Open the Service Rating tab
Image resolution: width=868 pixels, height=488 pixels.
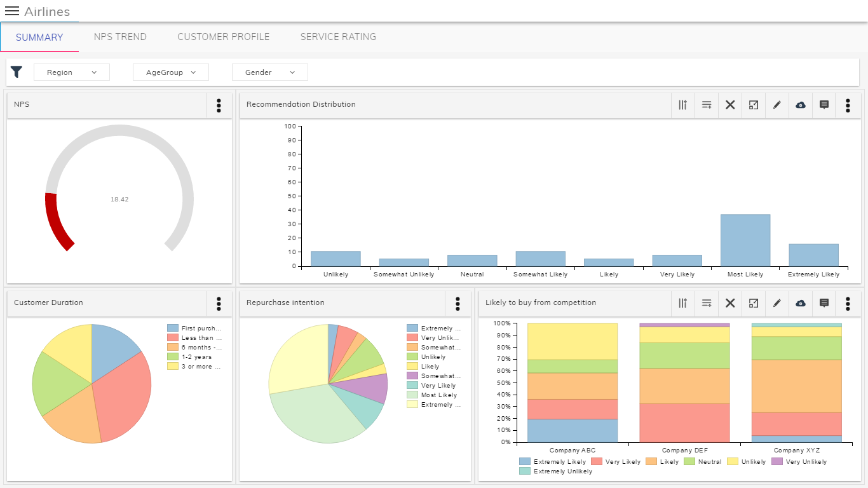coord(338,37)
